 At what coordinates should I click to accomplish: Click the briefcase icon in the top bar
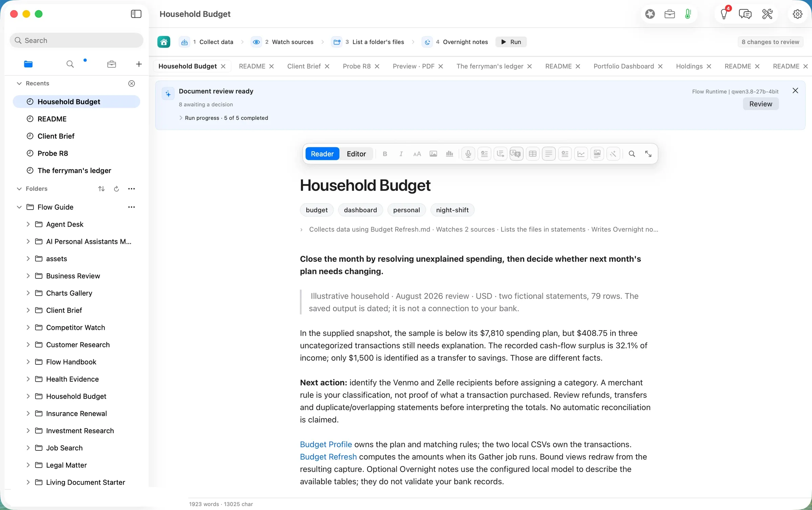670,14
